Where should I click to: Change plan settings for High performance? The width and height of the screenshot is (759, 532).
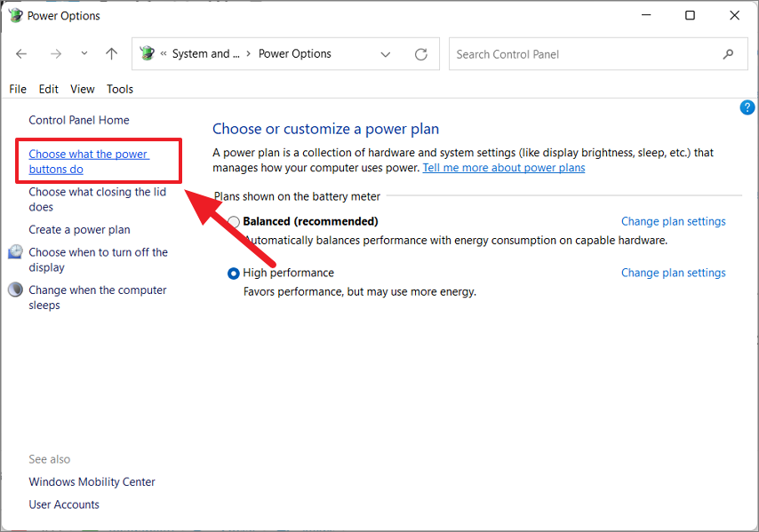coord(674,273)
